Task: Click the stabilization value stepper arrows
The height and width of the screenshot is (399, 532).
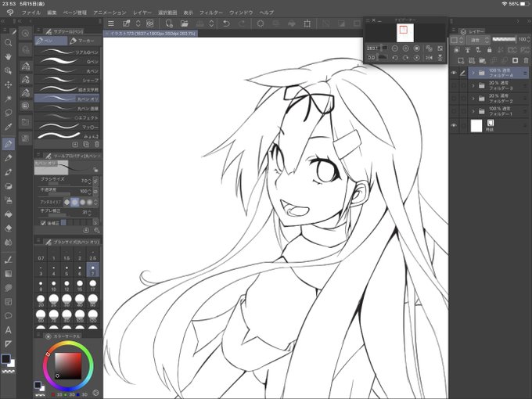Action: (89, 213)
